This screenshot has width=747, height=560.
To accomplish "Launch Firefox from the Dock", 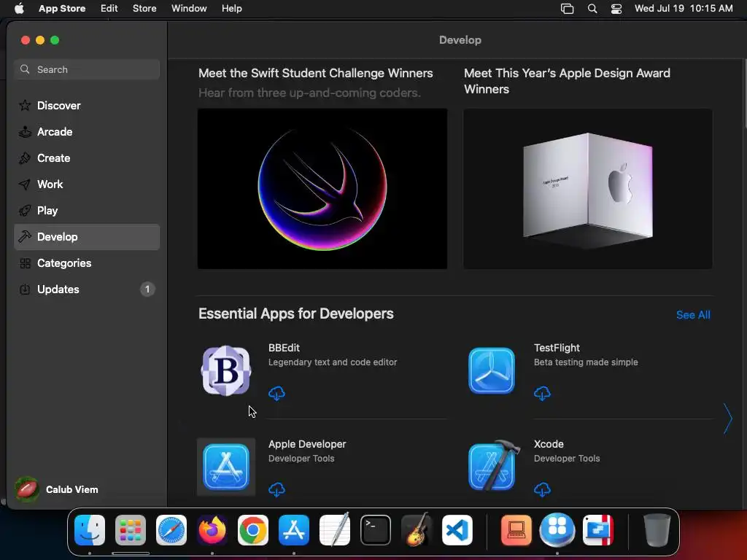I will [x=212, y=530].
